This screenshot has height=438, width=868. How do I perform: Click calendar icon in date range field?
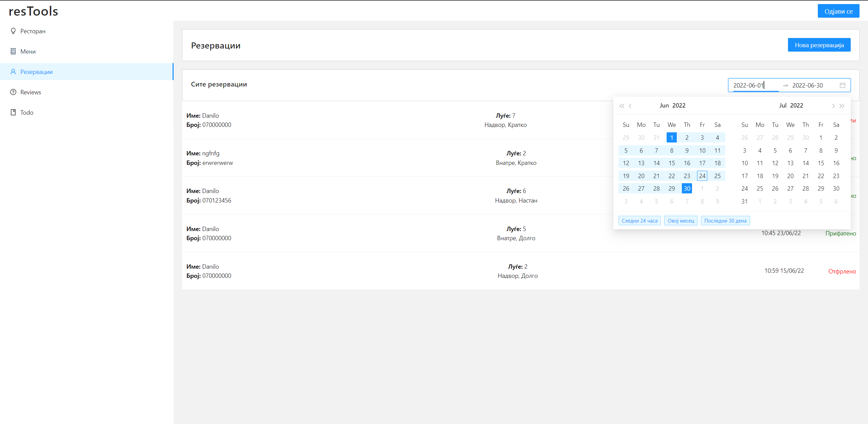[x=842, y=85]
